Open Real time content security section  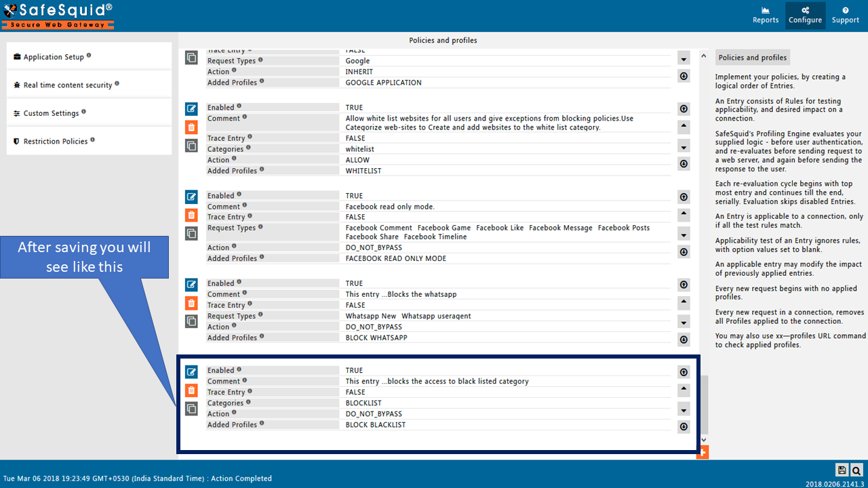89,85
